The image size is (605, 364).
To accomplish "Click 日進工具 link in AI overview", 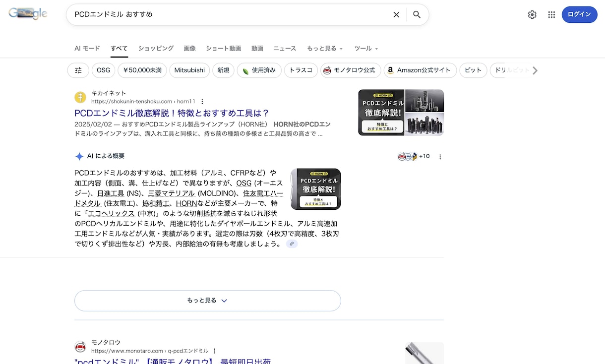I will (x=111, y=193).
